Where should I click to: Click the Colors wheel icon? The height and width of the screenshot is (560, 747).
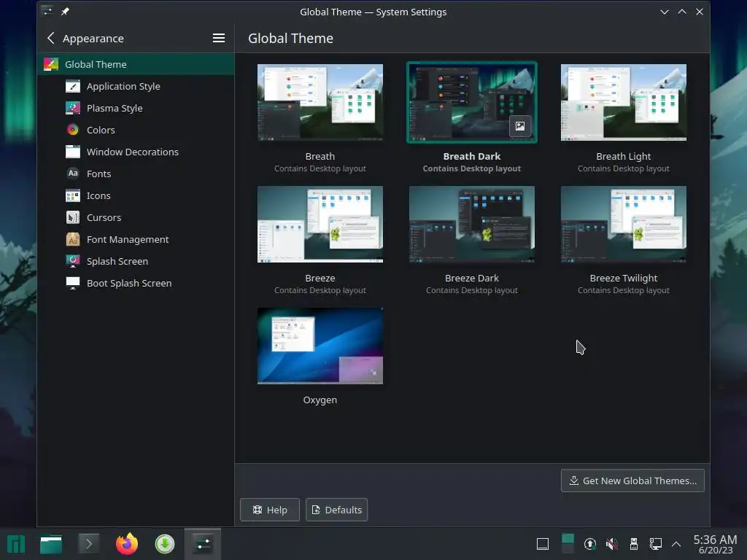point(72,130)
